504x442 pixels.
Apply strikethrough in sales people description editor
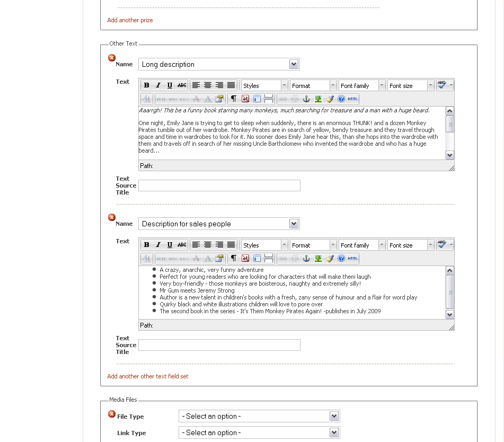point(182,245)
